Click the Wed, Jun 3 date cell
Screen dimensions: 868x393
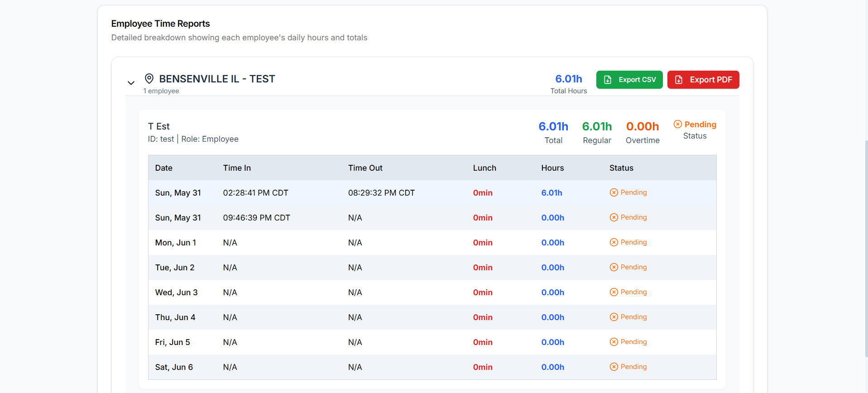pos(177,292)
